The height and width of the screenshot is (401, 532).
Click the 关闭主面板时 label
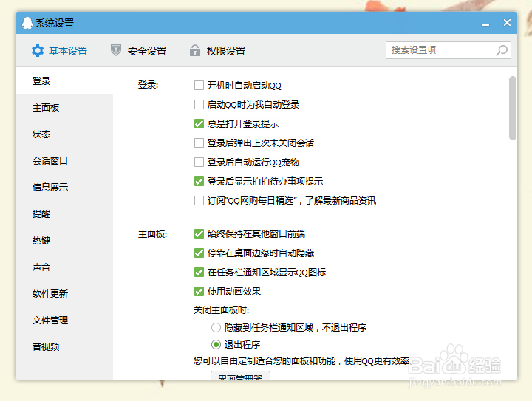click(221, 310)
